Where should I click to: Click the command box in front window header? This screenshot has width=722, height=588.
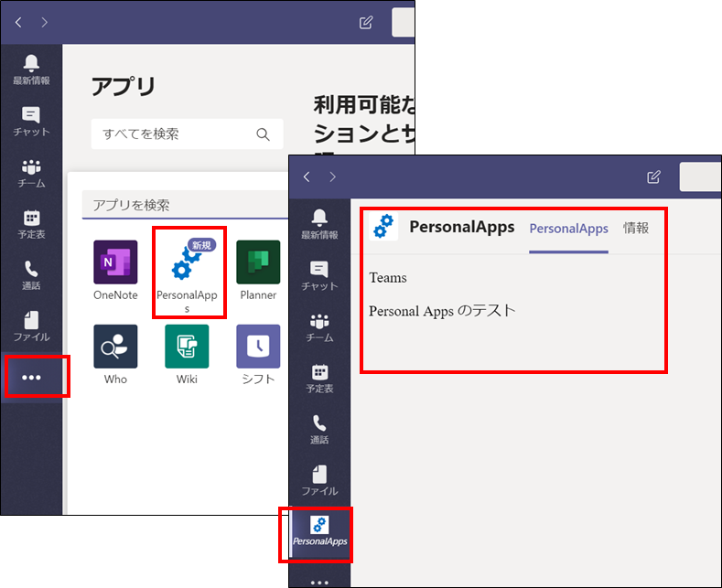[700, 176]
